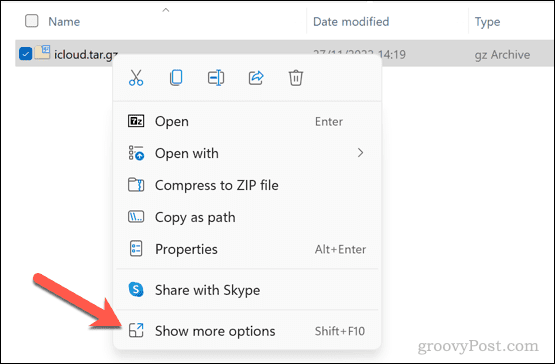The image size is (555, 364).
Task: Sort by the Type column header
Action: (x=487, y=22)
